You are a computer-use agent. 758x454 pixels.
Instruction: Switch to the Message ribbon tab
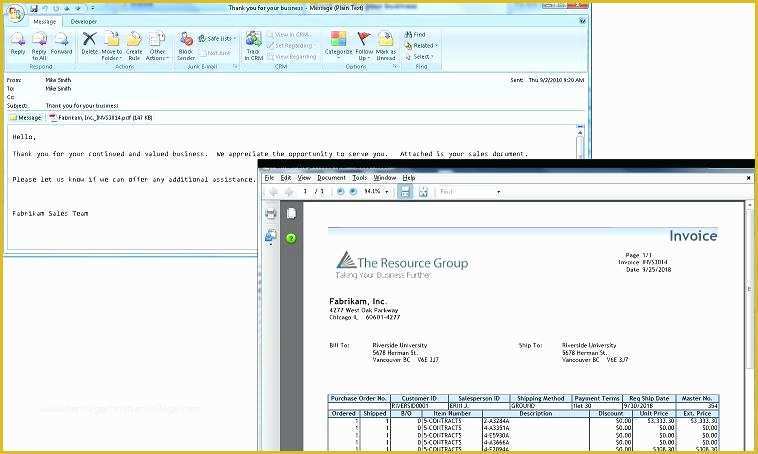click(44, 22)
